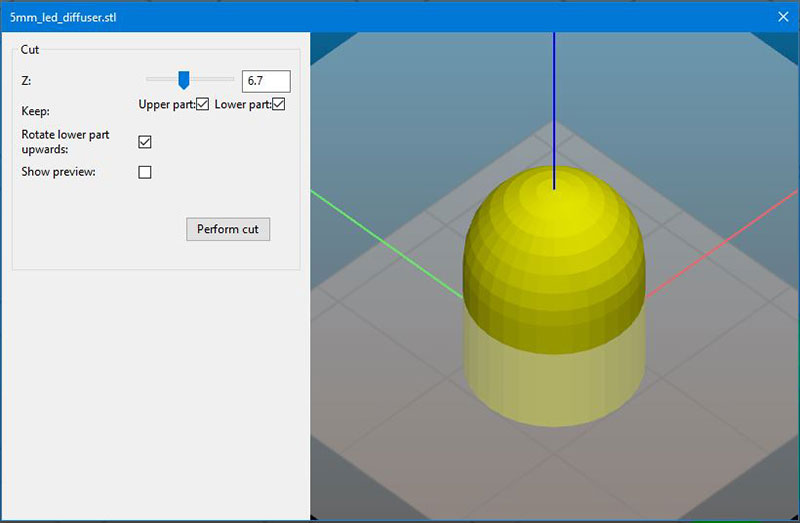Focus the Z value field showing 6.7
The width and height of the screenshot is (800, 523).
265,81
